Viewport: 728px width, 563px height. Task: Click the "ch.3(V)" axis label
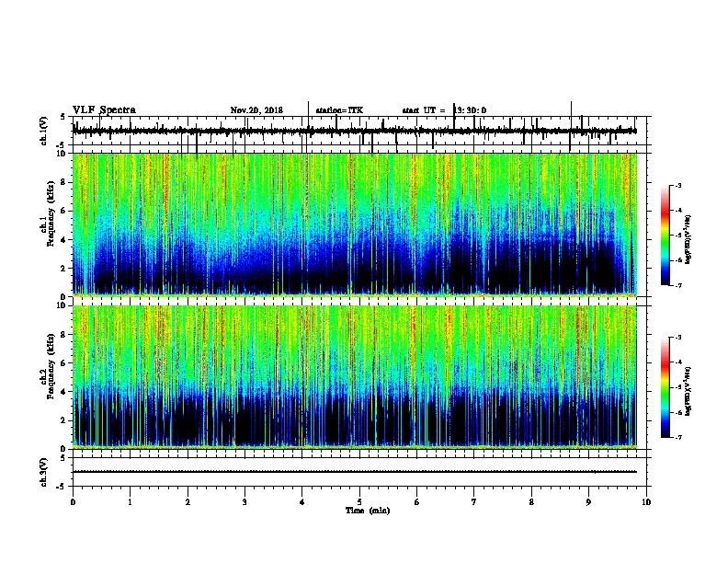pos(44,473)
